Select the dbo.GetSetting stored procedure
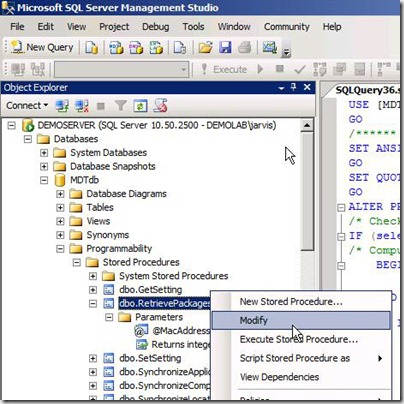 (151, 290)
